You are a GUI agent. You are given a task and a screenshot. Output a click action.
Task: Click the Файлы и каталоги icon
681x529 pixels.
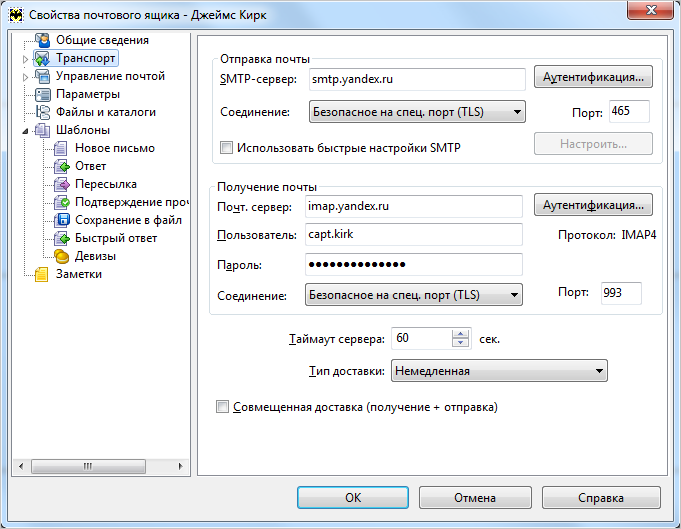(x=43, y=112)
